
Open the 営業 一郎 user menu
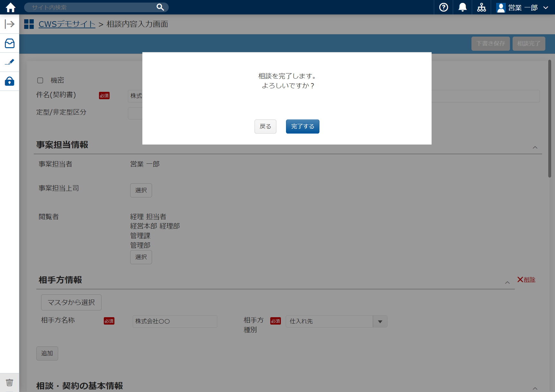click(x=522, y=7)
